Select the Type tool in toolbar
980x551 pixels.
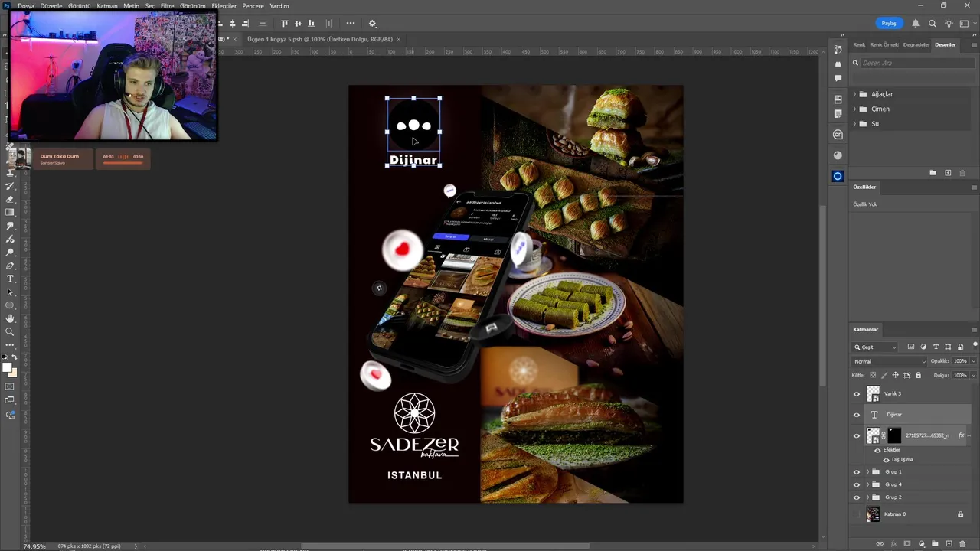[10, 279]
